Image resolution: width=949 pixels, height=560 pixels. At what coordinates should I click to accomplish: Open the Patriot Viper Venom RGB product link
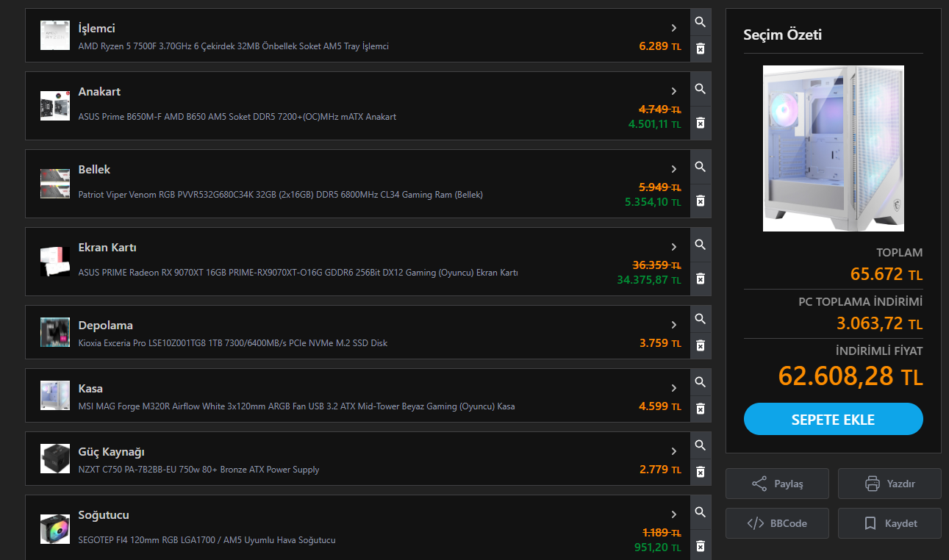point(281,195)
